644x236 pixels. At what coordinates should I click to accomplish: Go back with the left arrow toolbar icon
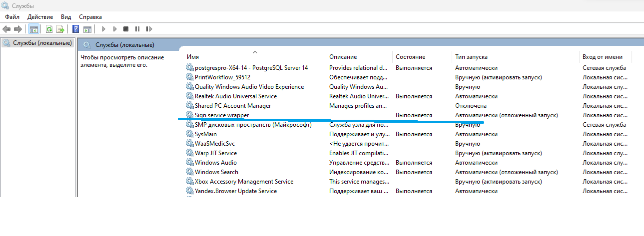tap(6, 29)
